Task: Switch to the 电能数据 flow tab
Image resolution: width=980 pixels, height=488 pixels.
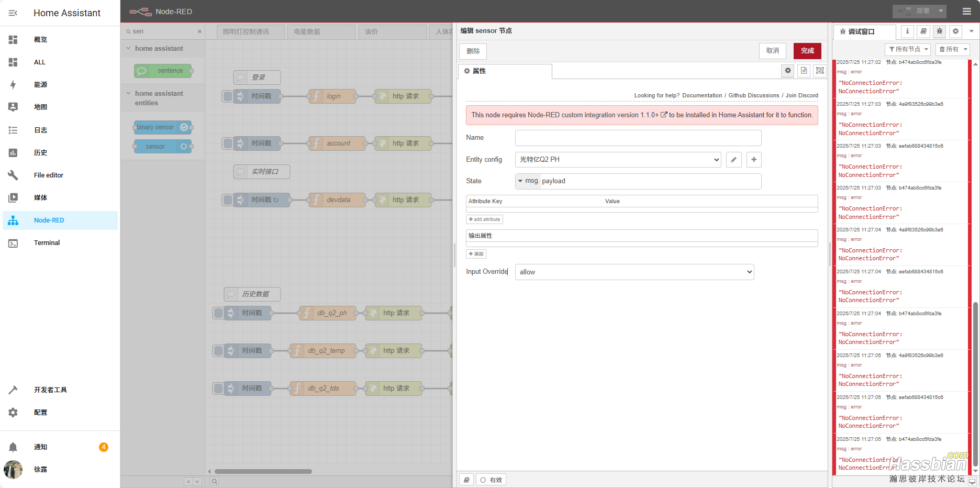Action: click(x=321, y=32)
